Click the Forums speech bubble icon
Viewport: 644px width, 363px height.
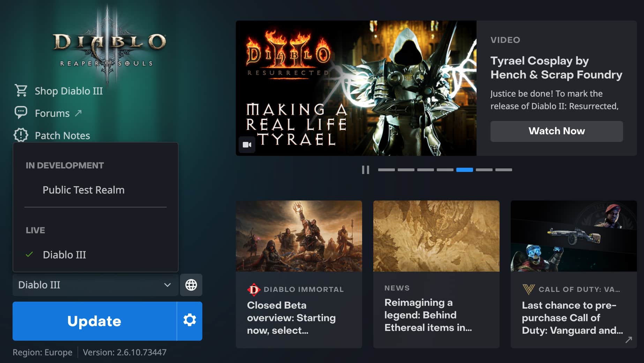click(21, 113)
